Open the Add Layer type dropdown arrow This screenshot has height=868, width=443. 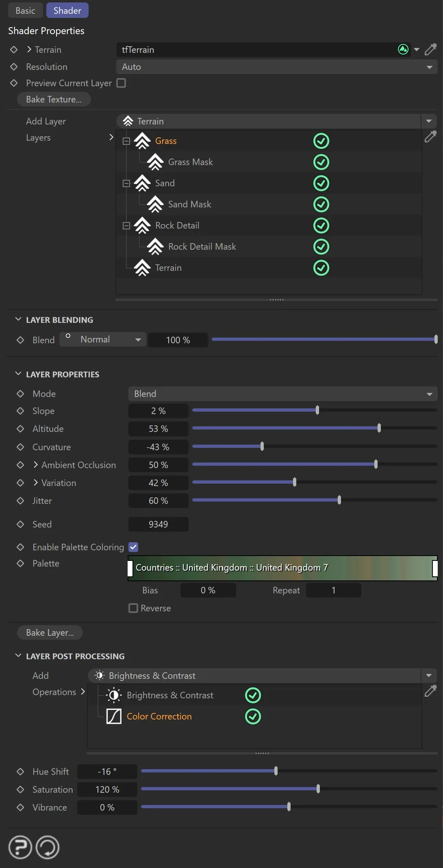(x=429, y=121)
